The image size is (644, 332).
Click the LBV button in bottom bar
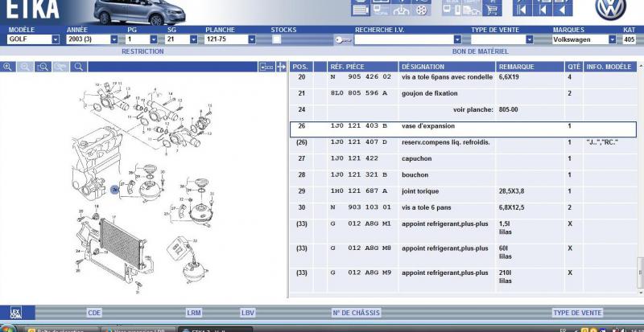coord(248,313)
